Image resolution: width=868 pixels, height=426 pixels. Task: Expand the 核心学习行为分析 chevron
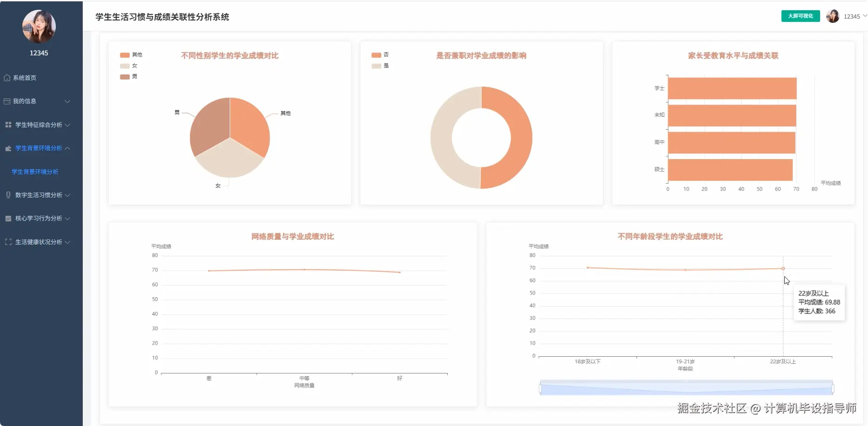(x=67, y=219)
